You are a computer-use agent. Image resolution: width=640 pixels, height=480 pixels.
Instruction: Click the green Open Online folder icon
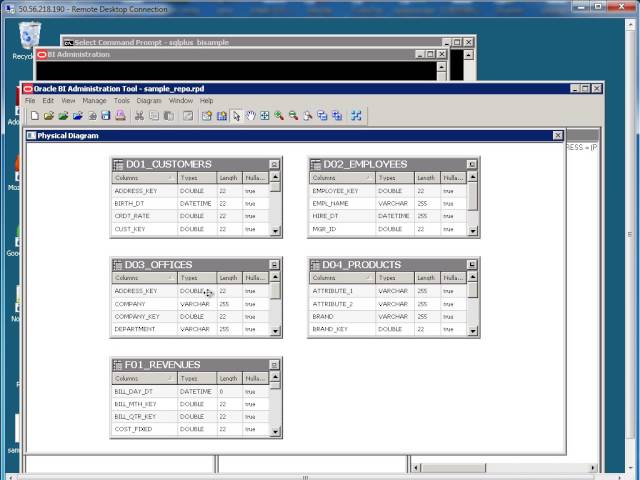(63, 116)
